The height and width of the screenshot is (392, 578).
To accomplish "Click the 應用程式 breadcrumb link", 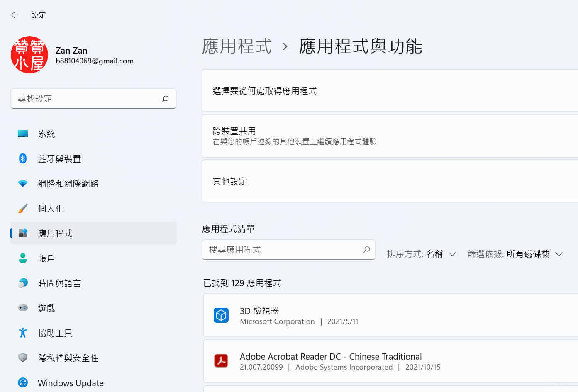I will (x=237, y=46).
